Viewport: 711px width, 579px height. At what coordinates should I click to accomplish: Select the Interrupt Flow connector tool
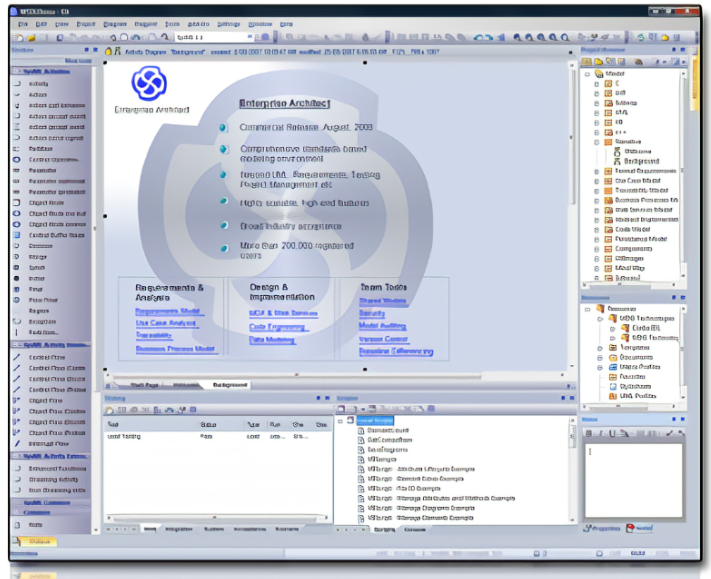51,444
